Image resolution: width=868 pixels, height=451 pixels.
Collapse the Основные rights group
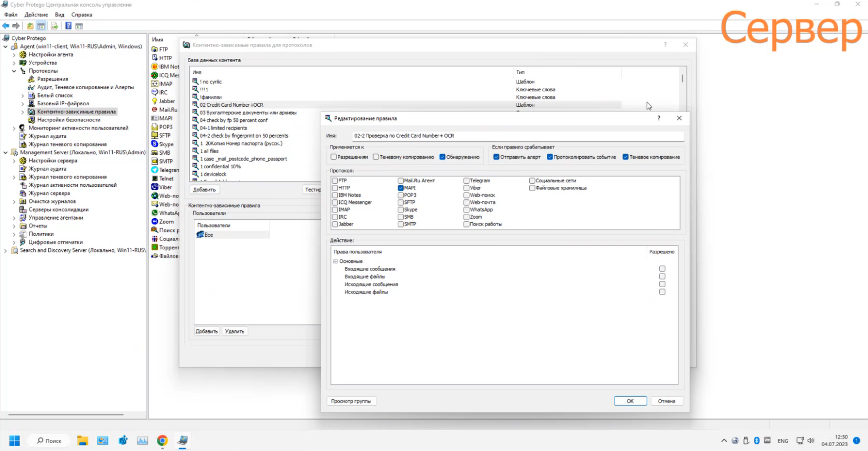335,261
